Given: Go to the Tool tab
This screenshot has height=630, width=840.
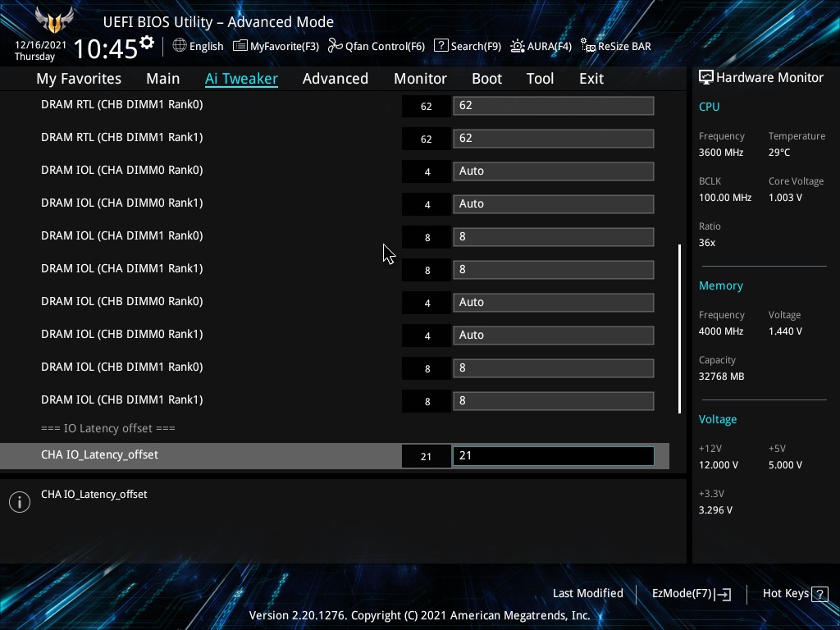Looking at the screenshot, I should coord(540,79).
